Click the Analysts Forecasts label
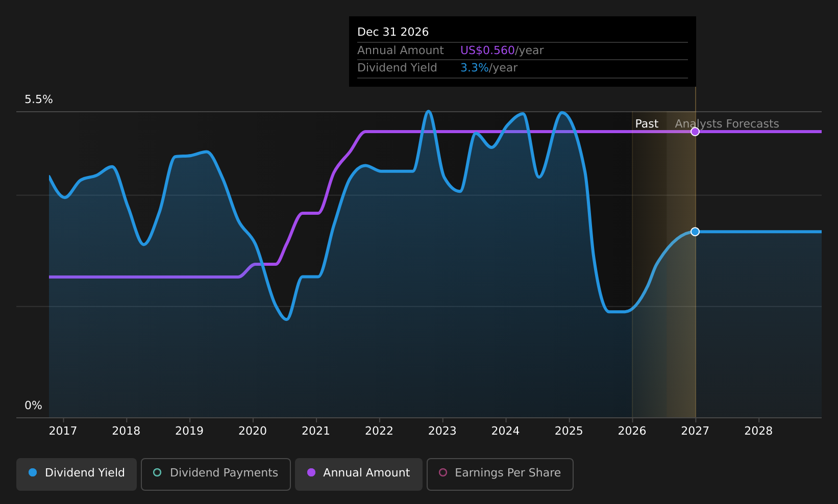 [x=727, y=124]
